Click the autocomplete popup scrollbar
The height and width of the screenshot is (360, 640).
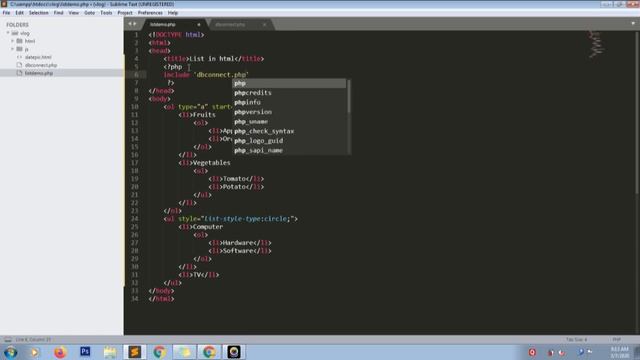click(349, 97)
